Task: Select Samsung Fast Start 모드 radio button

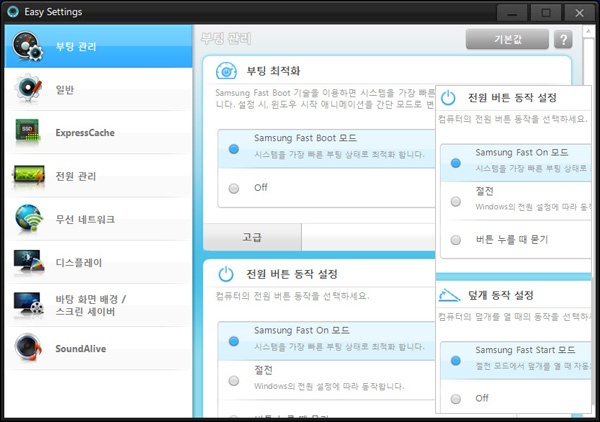Action: point(455,360)
